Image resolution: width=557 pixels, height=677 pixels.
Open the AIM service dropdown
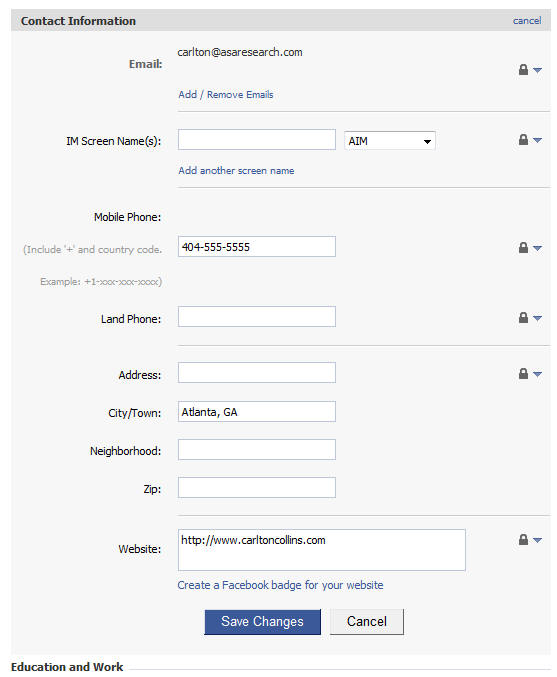(389, 141)
